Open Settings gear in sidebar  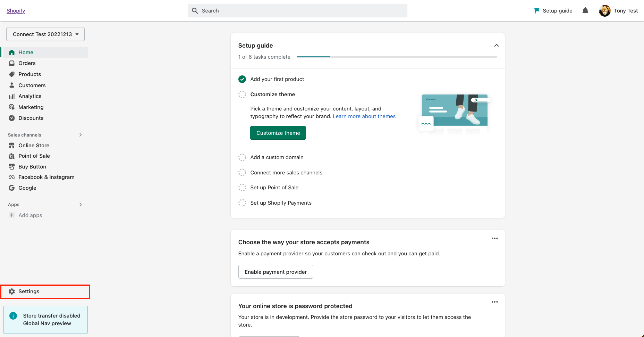(12, 291)
